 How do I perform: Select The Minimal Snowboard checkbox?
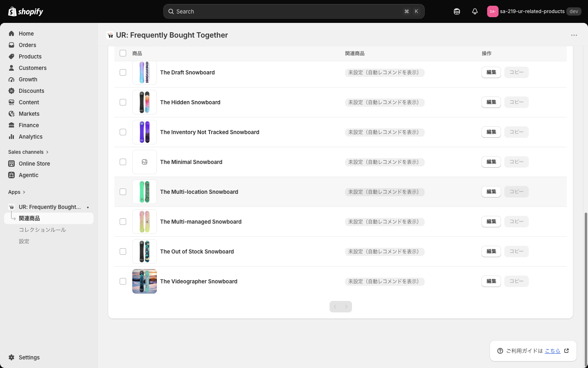[x=123, y=162]
